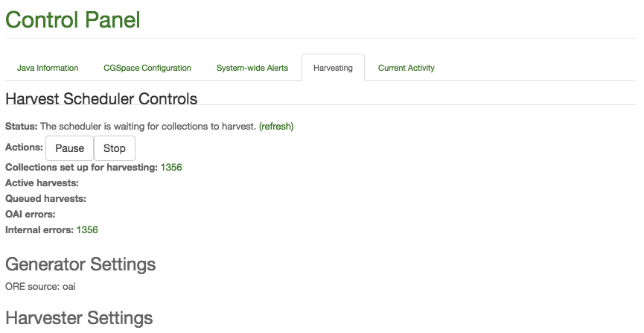Viewport: 644px width, 333px height.
Task: Click the OAI errors label
Action: (31, 215)
